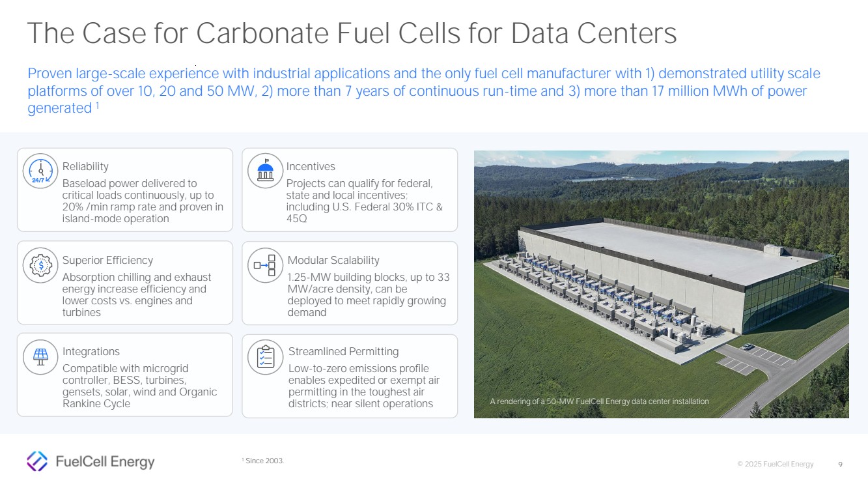Click the 50-MW rendering caption text
The height and width of the screenshot is (488, 868).
(599, 401)
